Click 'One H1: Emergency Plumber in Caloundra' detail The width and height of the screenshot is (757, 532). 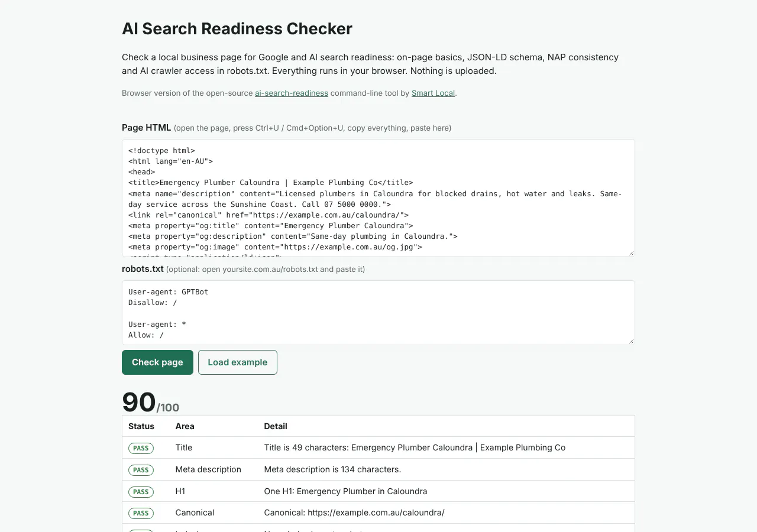point(345,491)
